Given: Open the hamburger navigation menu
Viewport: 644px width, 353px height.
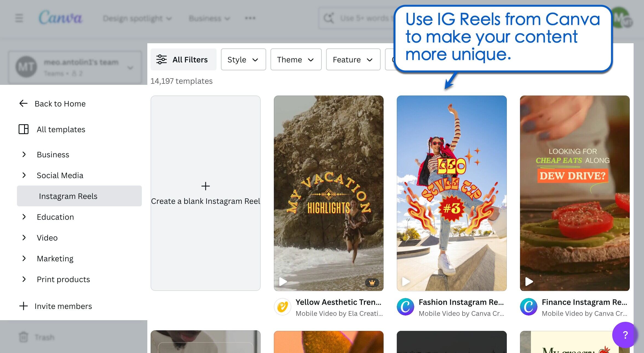Looking at the screenshot, I should click(19, 18).
